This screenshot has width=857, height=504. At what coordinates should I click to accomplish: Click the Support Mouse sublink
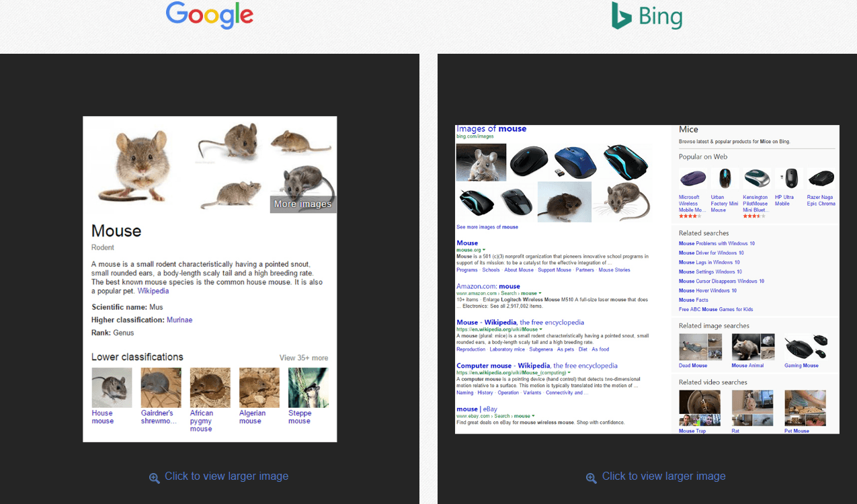pos(555,269)
